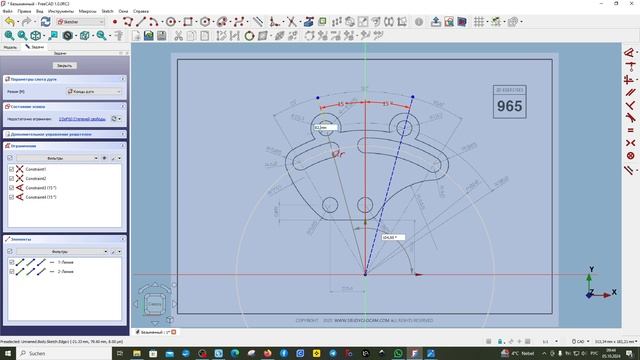Open the elements Фильтры dropdown
Viewport: 640px width, 360px height.
(x=62, y=251)
